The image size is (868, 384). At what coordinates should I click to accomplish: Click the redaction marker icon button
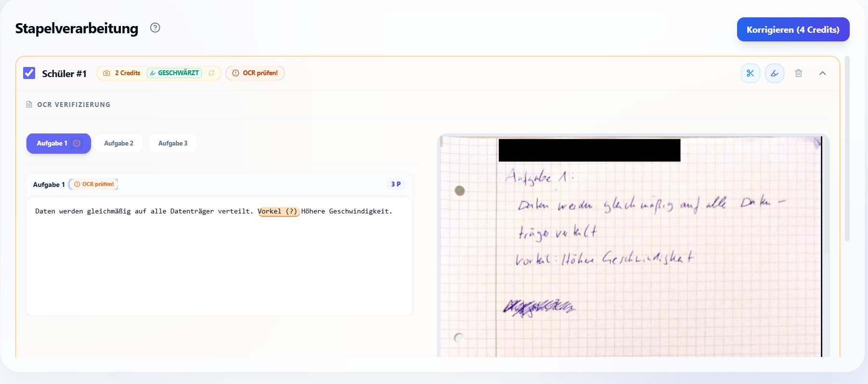[774, 73]
